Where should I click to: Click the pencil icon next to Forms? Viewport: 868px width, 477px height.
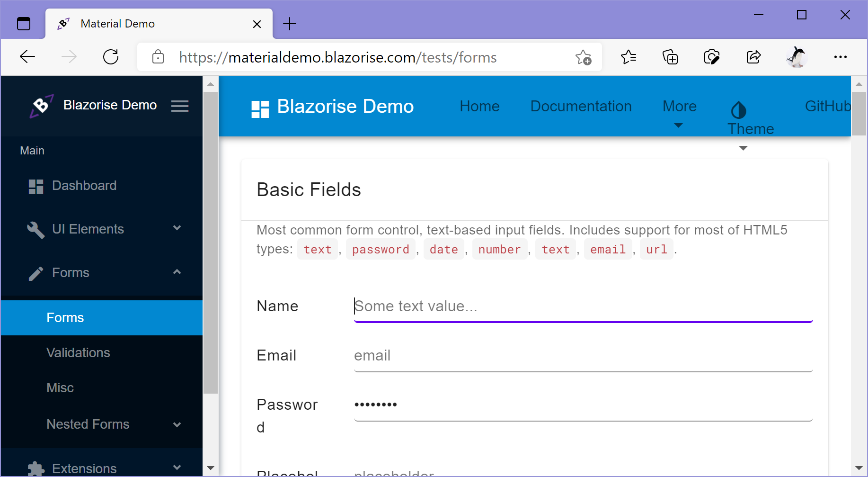[36, 273]
